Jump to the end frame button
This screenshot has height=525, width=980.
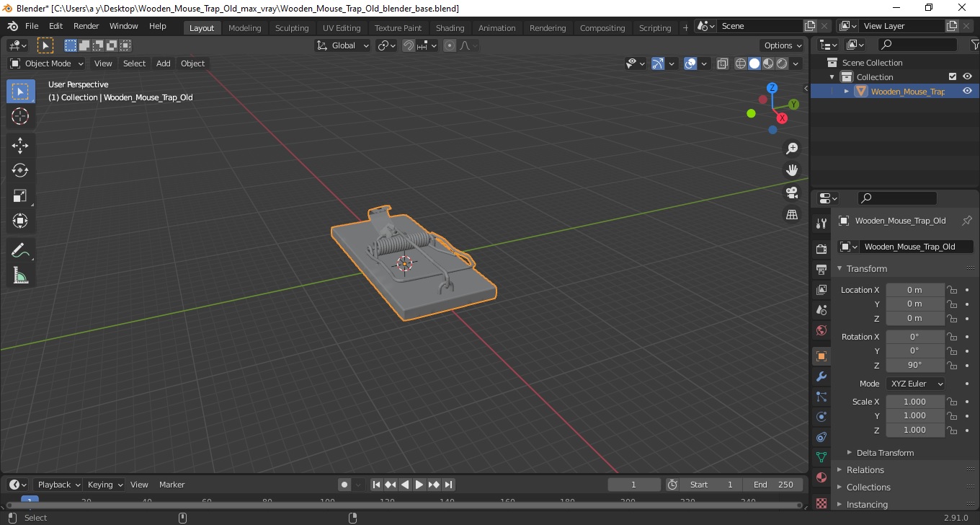tap(448, 485)
